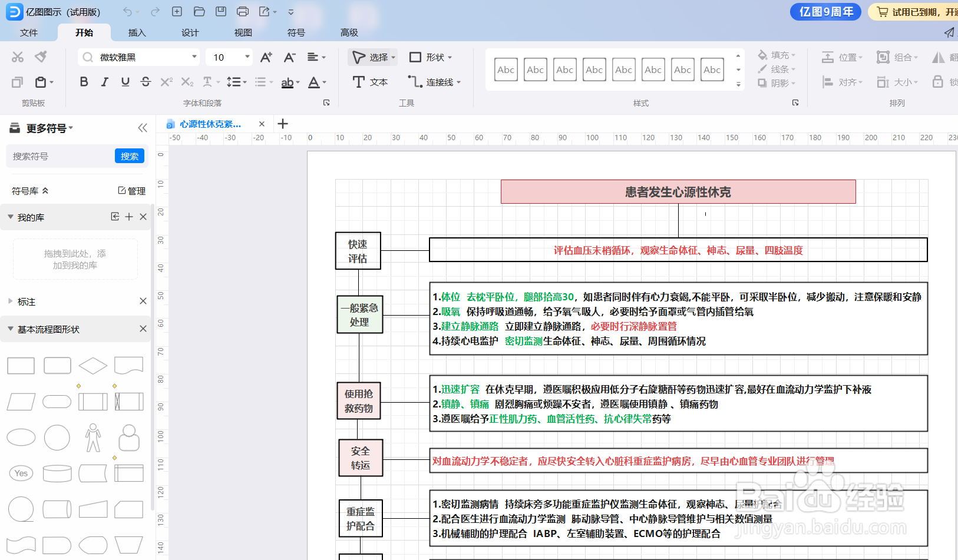This screenshot has width=958, height=560.
Task: Open the font family dropdown
Action: click(x=194, y=57)
